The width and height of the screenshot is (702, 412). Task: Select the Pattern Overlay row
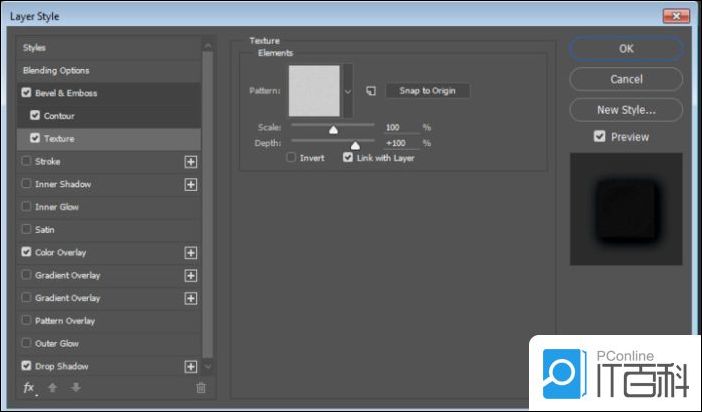(x=109, y=321)
